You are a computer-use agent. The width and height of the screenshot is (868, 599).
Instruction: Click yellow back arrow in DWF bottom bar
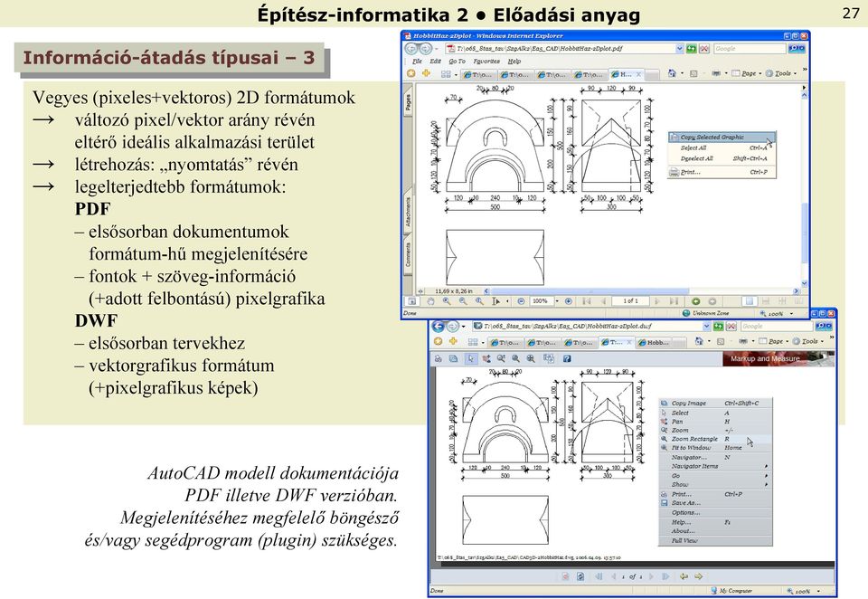684,576
